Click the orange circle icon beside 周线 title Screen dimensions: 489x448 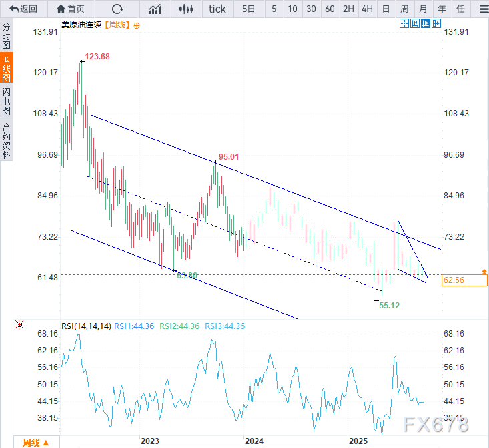tap(137, 25)
